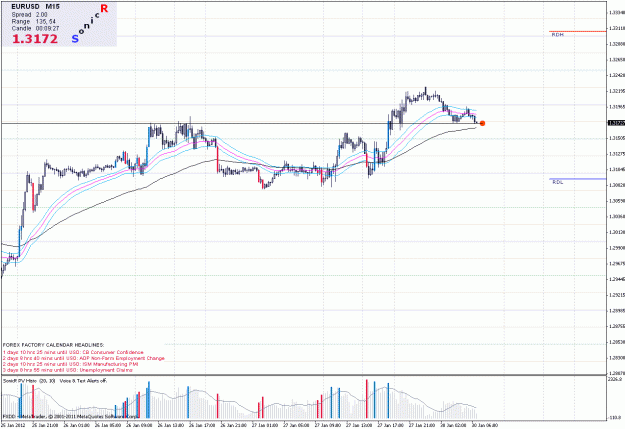Click the red R of Sonic logo
625x429 pixels.
104,8
